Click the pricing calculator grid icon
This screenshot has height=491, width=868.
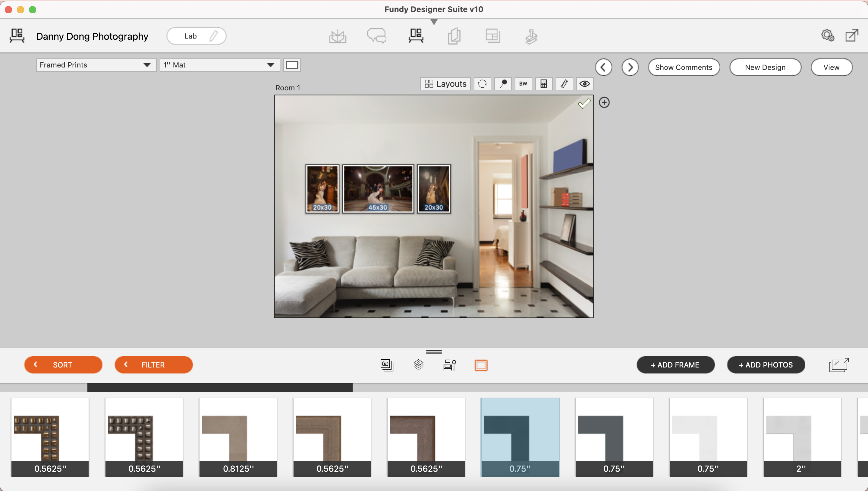pos(543,83)
